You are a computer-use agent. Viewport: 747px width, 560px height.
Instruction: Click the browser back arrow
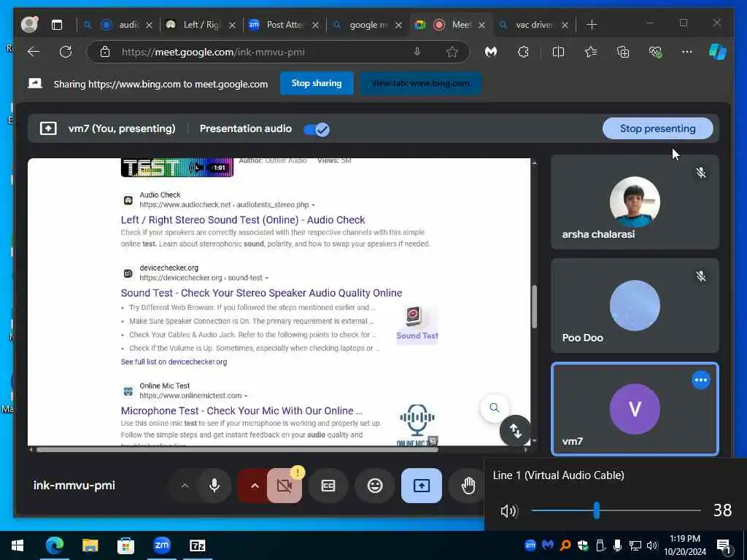click(x=34, y=52)
